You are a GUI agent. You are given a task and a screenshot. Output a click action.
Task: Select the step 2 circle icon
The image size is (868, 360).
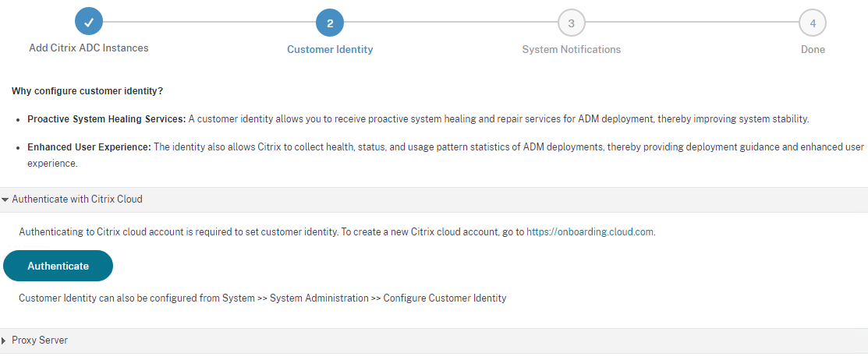click(x=330, y=23)
